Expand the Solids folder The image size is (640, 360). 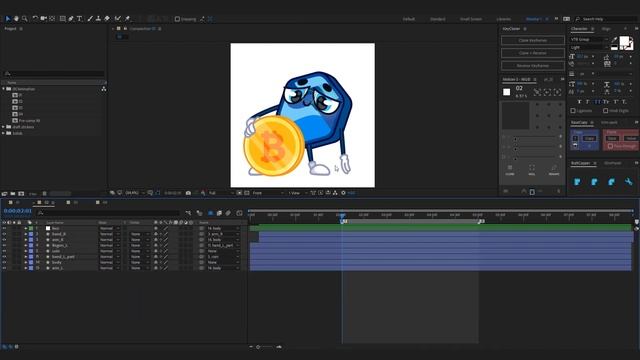[4, 133]
